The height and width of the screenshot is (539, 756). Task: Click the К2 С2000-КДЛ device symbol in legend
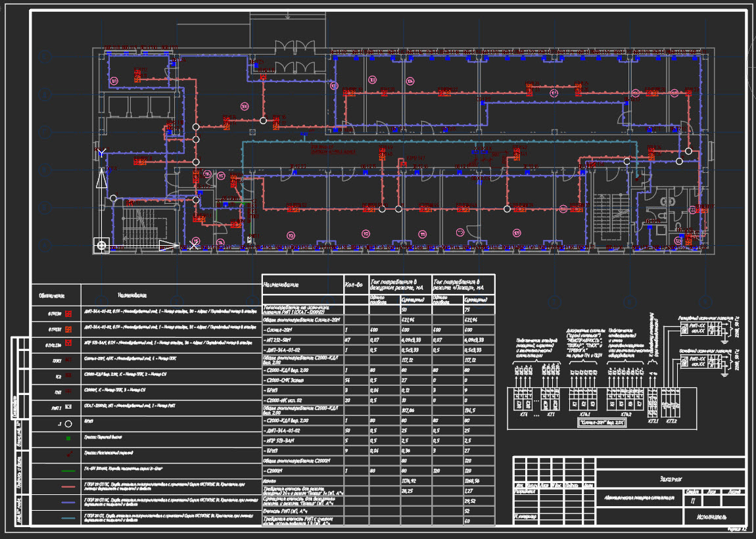click(x=70, y=375)
